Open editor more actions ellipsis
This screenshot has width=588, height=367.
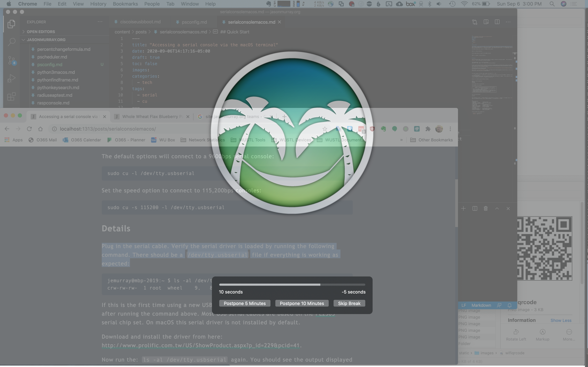[x=508, y=22]
